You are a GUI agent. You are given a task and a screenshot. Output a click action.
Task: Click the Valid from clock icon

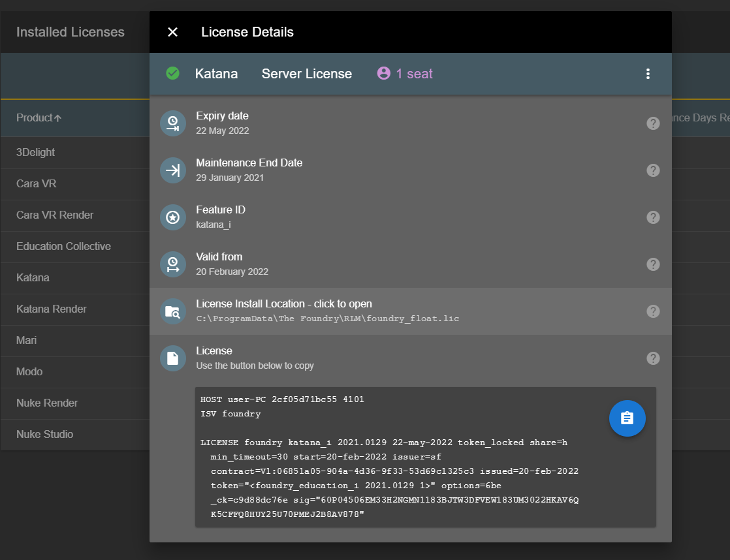tap(173, 264)
